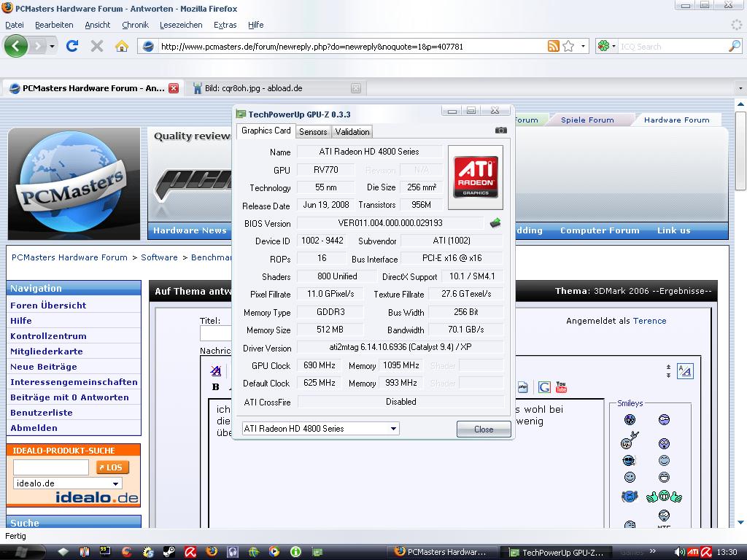Image resolution: width=747 pixels, height=560 pixels.
Task: Insert PHP code tag in editor
Action: (522, 387)
